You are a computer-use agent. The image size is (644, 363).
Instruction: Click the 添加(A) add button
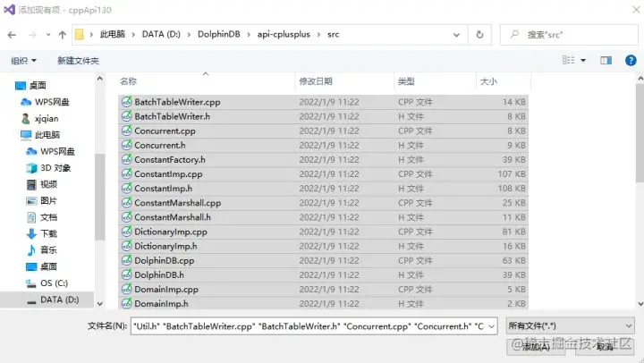536,347
